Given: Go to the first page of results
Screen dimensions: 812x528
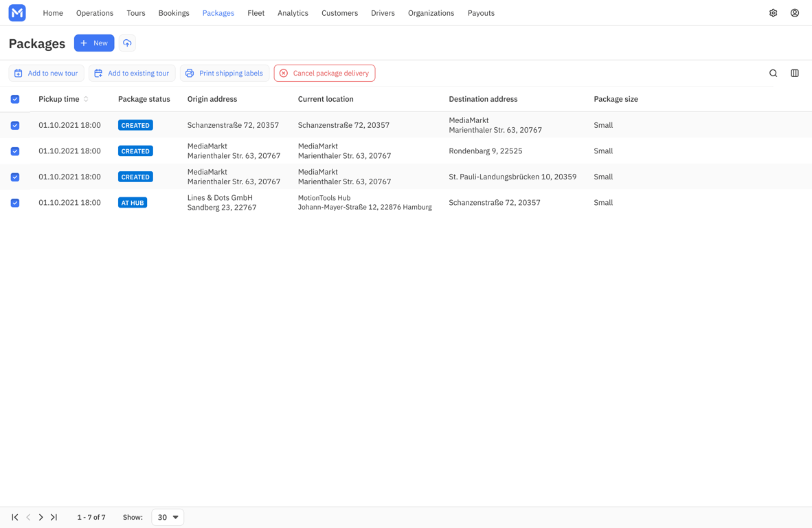Looking at the screenshot, I should click(15, 517).
